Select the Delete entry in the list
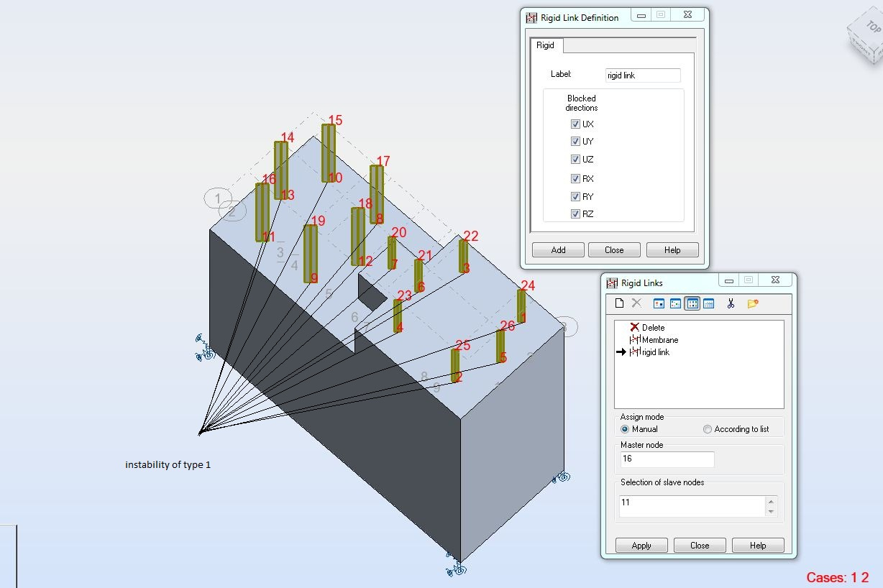This screenshot has height=588, width=883. click(x=653, y=328)
